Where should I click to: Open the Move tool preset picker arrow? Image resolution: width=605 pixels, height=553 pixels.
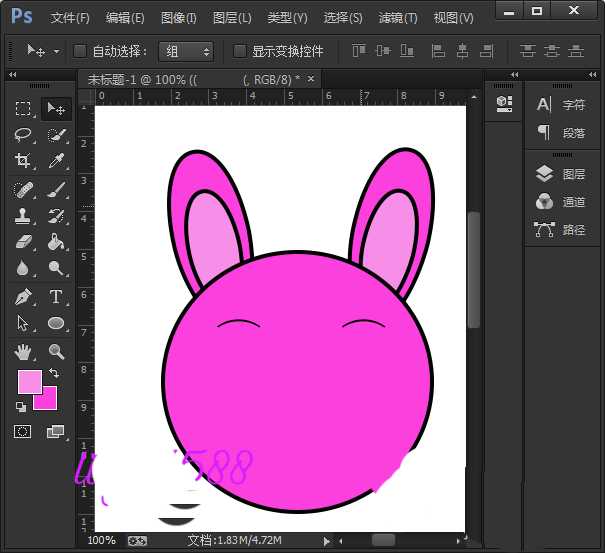56,51
